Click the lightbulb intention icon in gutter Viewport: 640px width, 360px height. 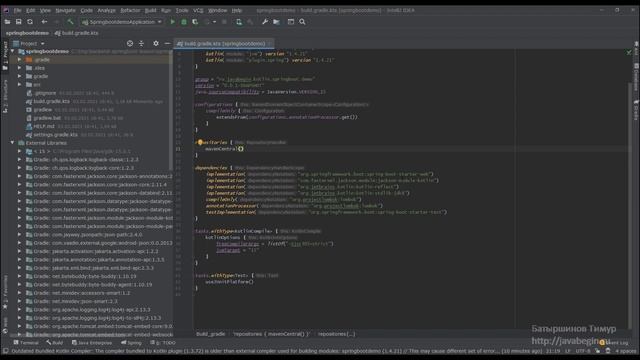coord(200,142)
